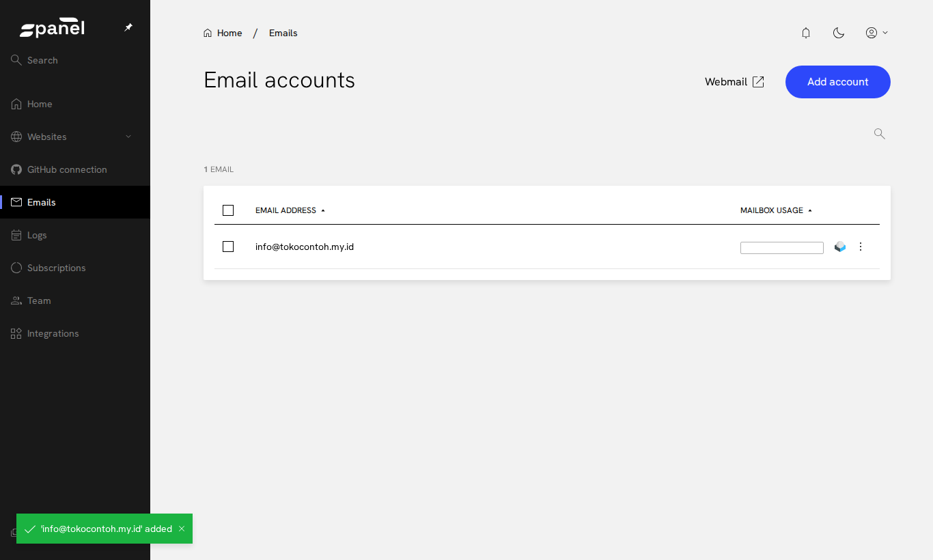Open GitHub connection page

click(x=75, y=169)
